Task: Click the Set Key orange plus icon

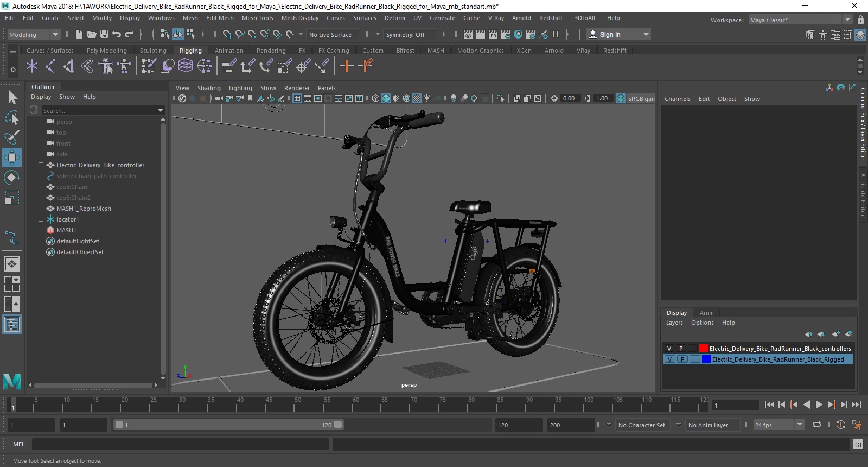Action: pos(346,66)
